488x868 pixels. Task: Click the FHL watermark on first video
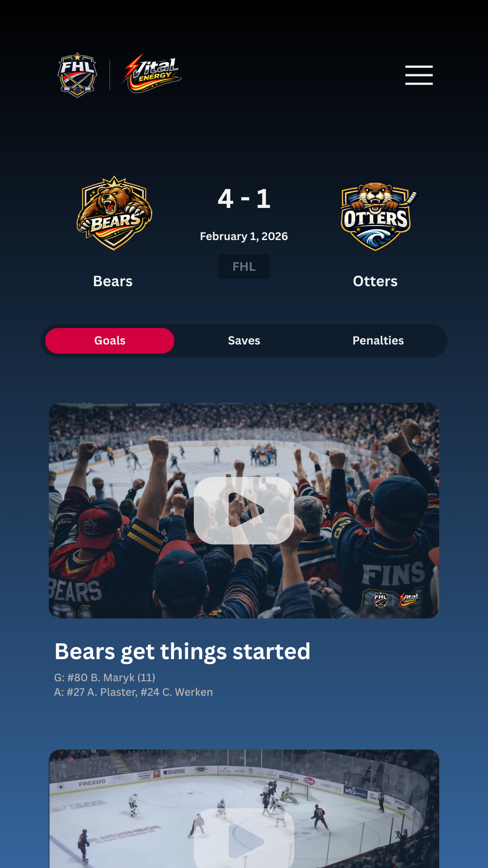[380, 600]
